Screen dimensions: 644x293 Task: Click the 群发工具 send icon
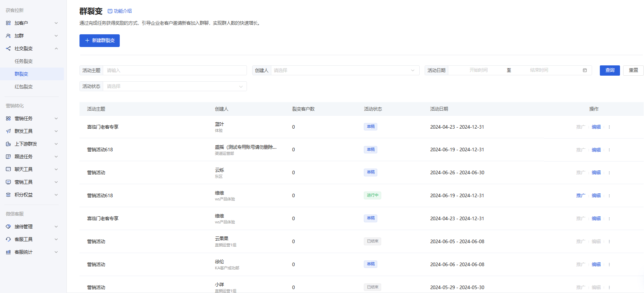pos(8,131)
